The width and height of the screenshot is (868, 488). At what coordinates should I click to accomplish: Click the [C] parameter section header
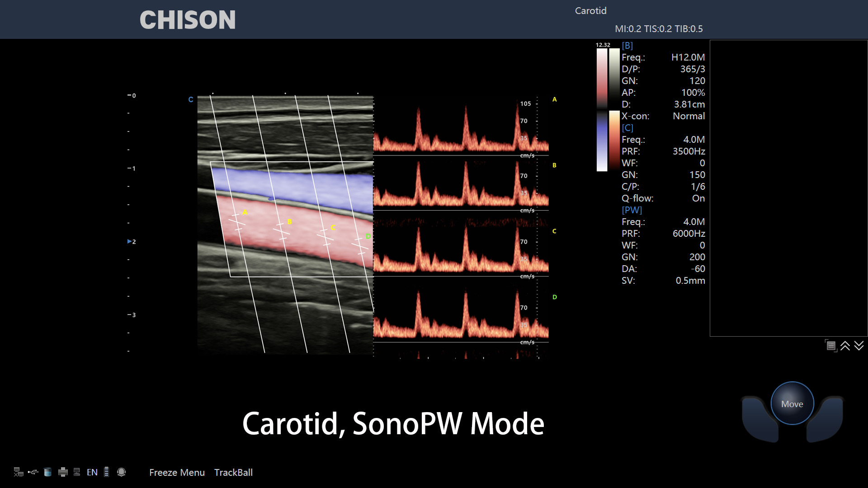(x=627, y=128)
